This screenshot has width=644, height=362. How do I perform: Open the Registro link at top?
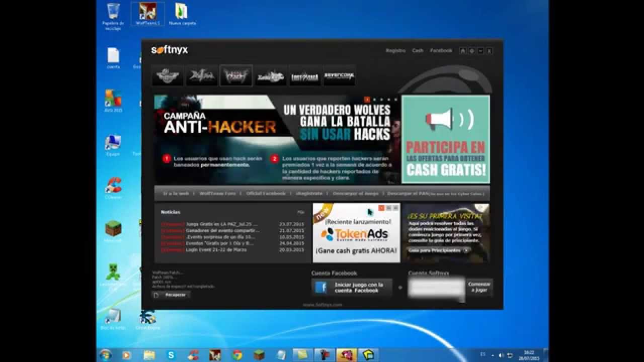(395, 51)
